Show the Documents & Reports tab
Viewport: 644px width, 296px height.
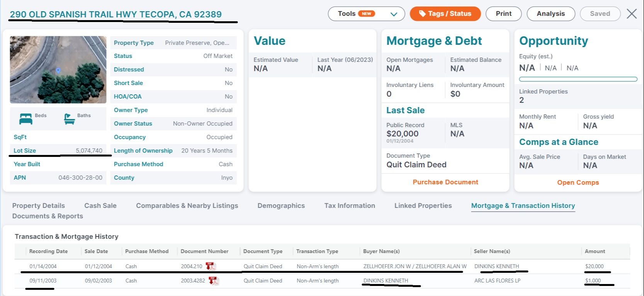48,216
